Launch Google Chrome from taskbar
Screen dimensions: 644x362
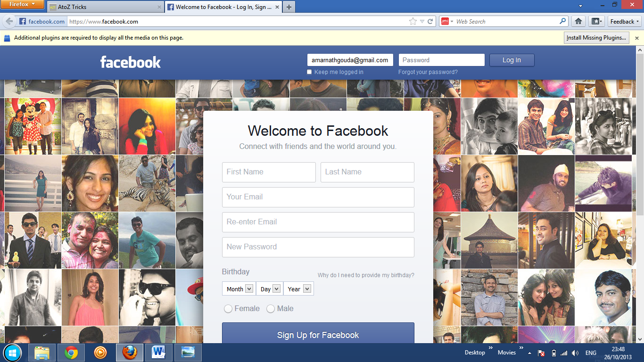pos(71,353)
